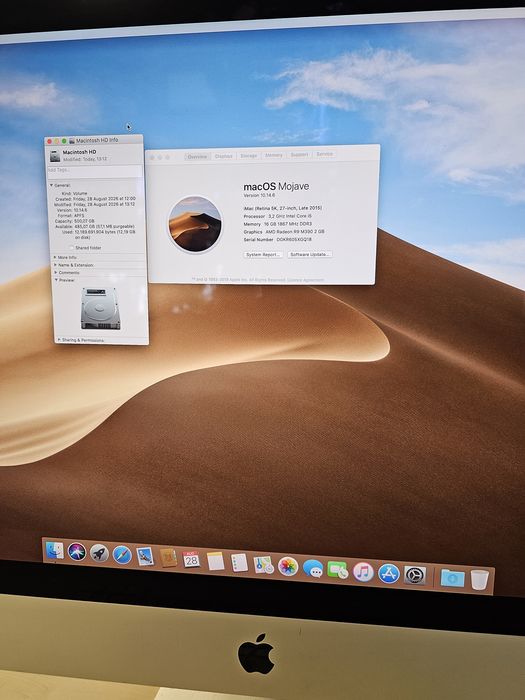
Task: Click '16 GB 1867 MHz DDR3' memory text
Action: 288,224
